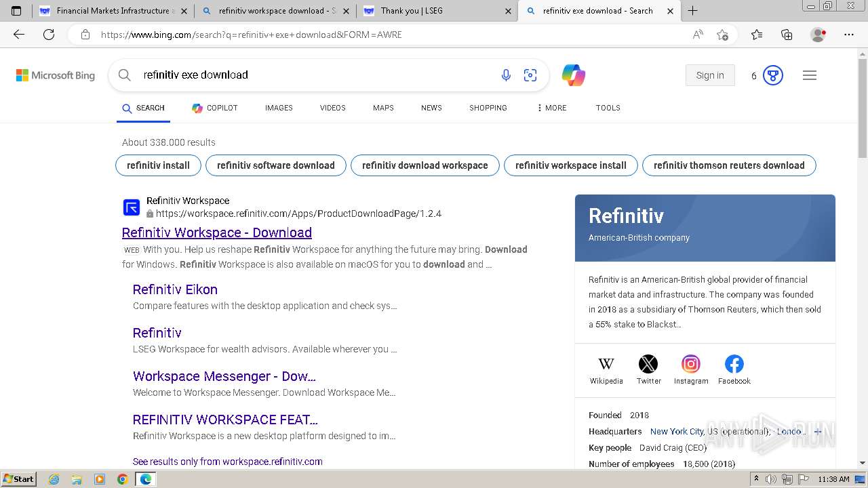The height and width of the screenshot is (488, 868).
Task: Switch to Thank you LSEG tab
Action: (437, 11)
